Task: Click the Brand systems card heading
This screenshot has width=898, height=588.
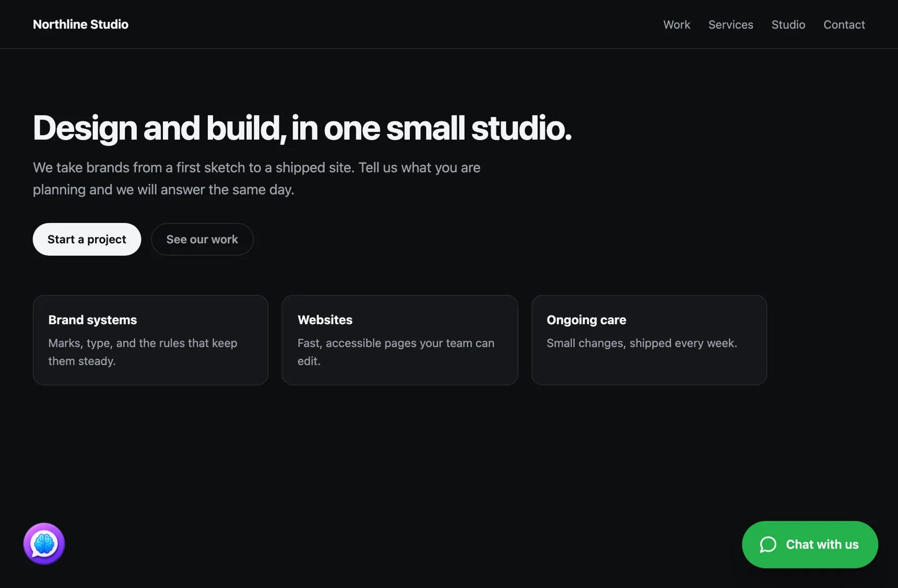Action: click(92, 320)
